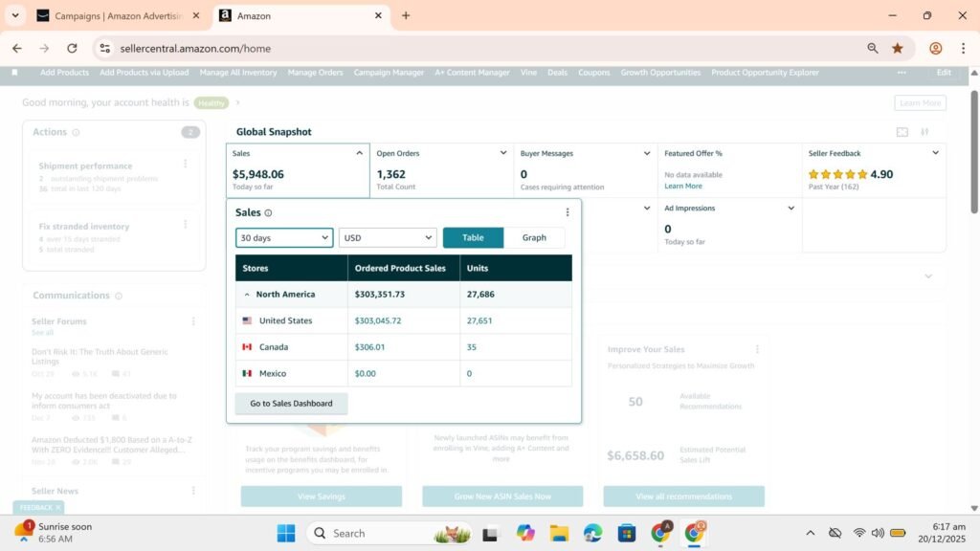
Task: Show hidden system tray icons
Action: coord(810,533)
